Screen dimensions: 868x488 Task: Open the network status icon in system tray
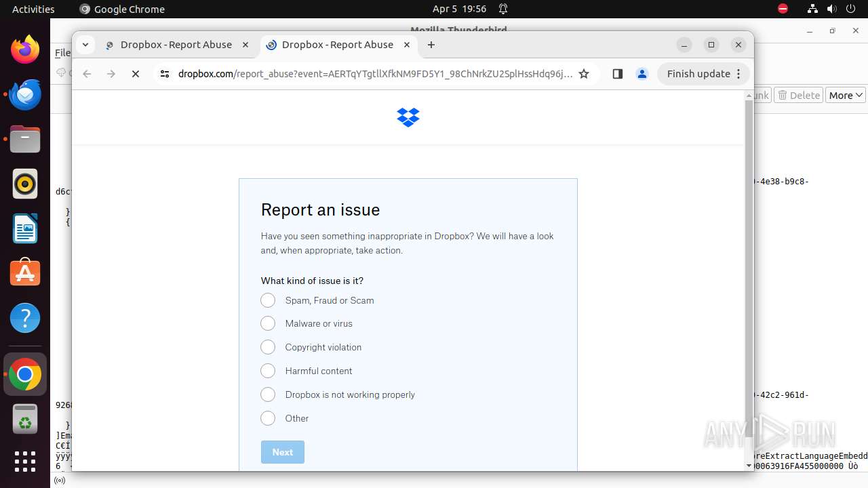tap(812, 9)
